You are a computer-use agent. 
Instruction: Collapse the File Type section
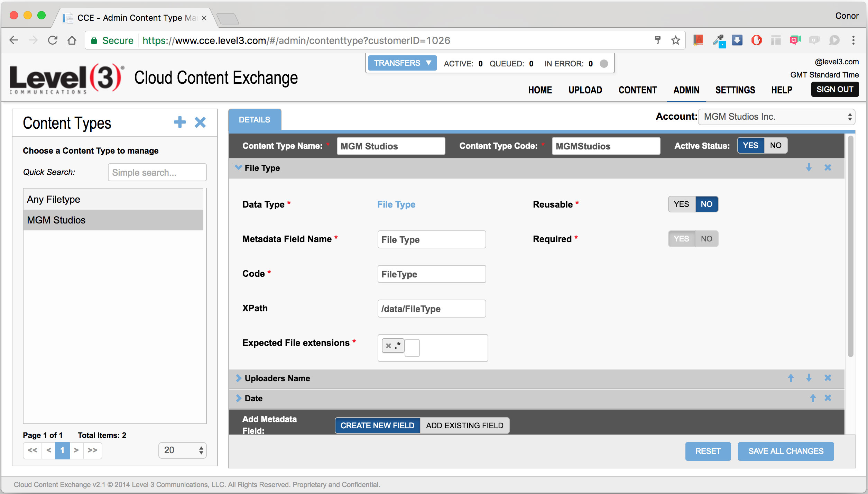238,167
